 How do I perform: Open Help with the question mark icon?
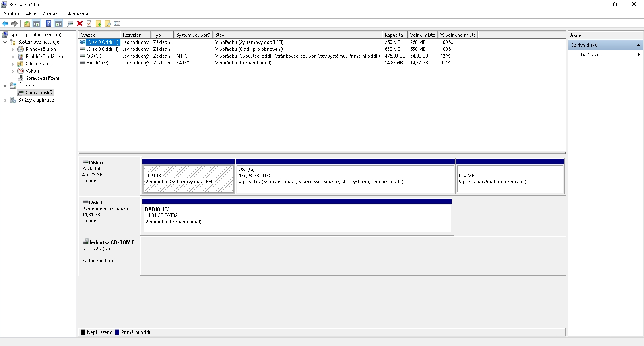49,23
